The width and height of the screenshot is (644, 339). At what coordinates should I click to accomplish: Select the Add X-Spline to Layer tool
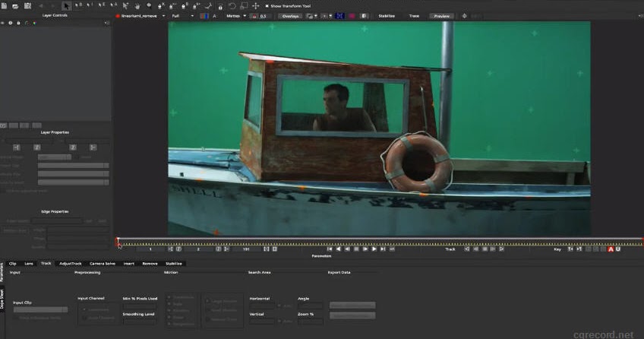pyautogui.click(x=172, y=6)
